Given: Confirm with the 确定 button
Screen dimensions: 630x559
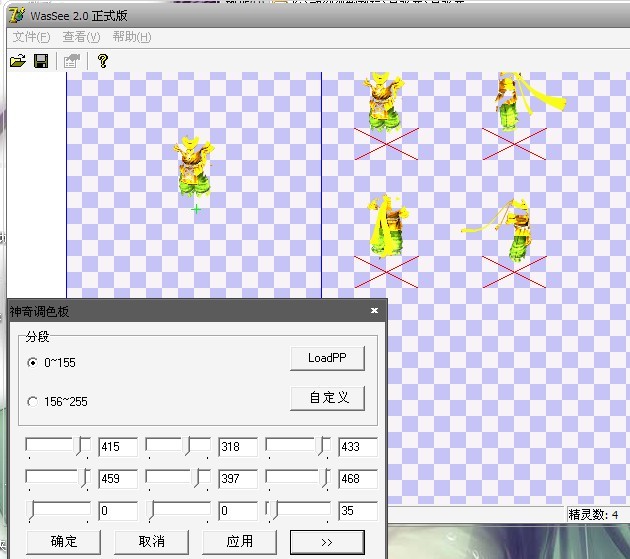Looking at the screenshot, I should (63, 542).
